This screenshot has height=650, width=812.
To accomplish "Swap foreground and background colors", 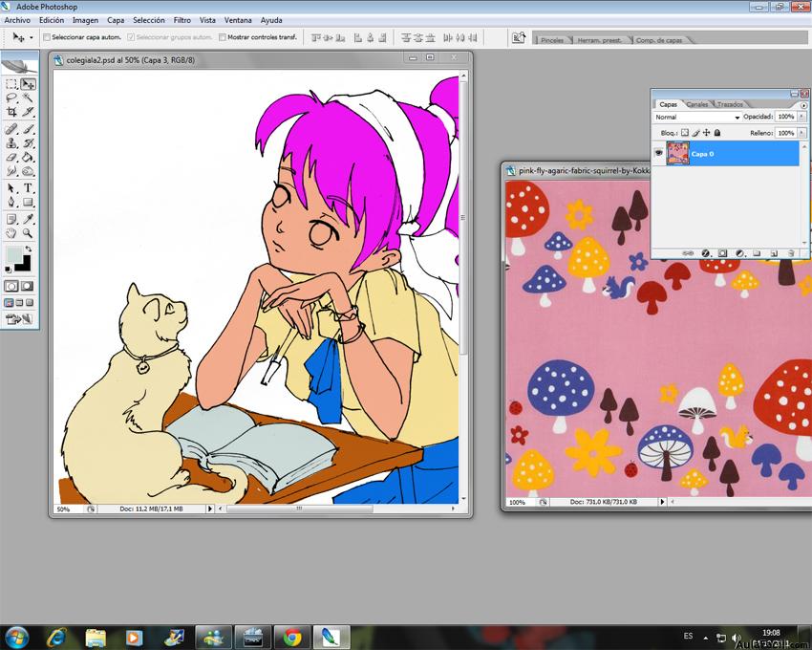I will tap(29, 249).
